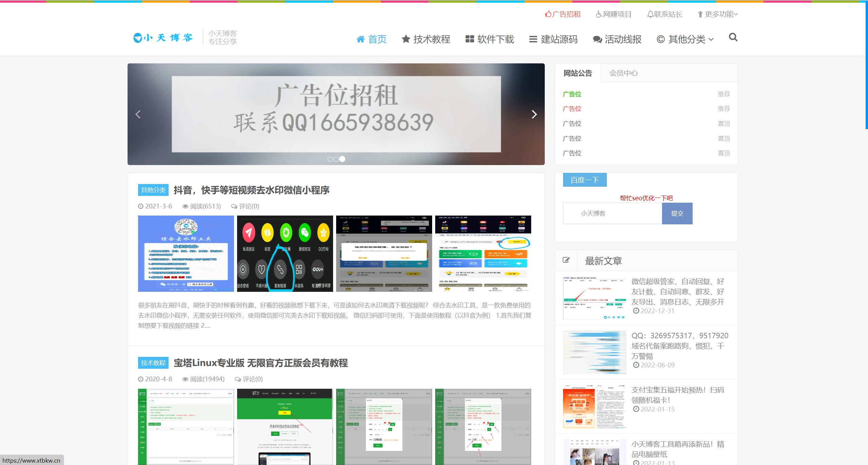Image resolution: width=868 pixels, height=465 pixels.
Task: Open article 小天博客工具箱再添新品
Action: (678, 449)
